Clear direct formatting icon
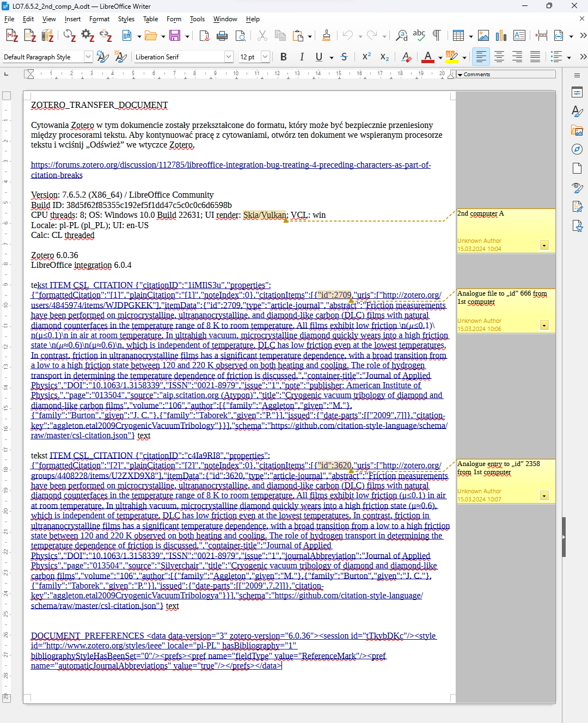The height and width of the screenshot is (723, 588). 406,57
